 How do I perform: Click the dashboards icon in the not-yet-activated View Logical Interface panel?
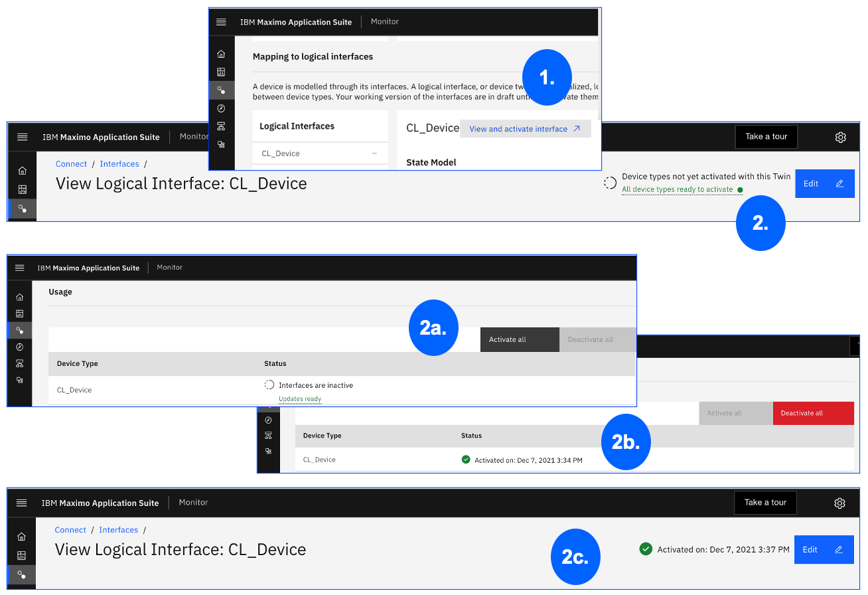(22, 189)
